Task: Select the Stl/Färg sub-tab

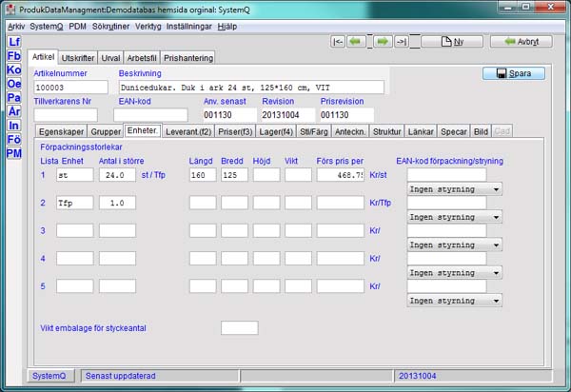Action: pyautogui.click(x=314, y=131)
